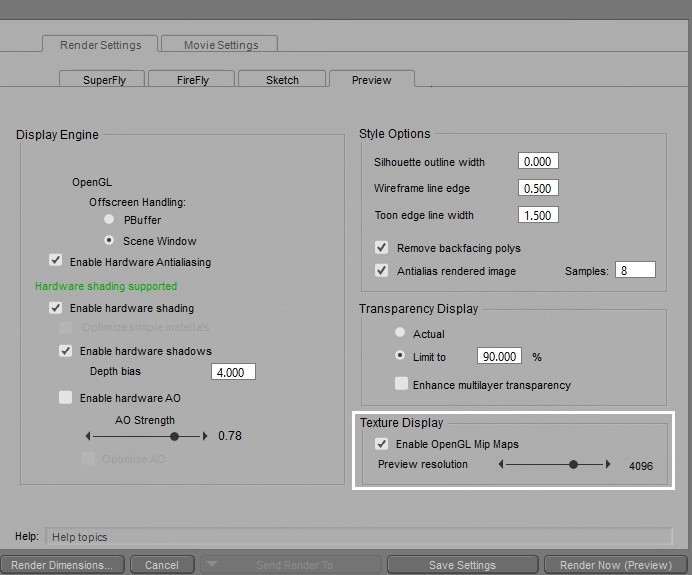Click the AO Strength slider left arrow
Viewport: 692px width, 575px height.
point(88,436)
